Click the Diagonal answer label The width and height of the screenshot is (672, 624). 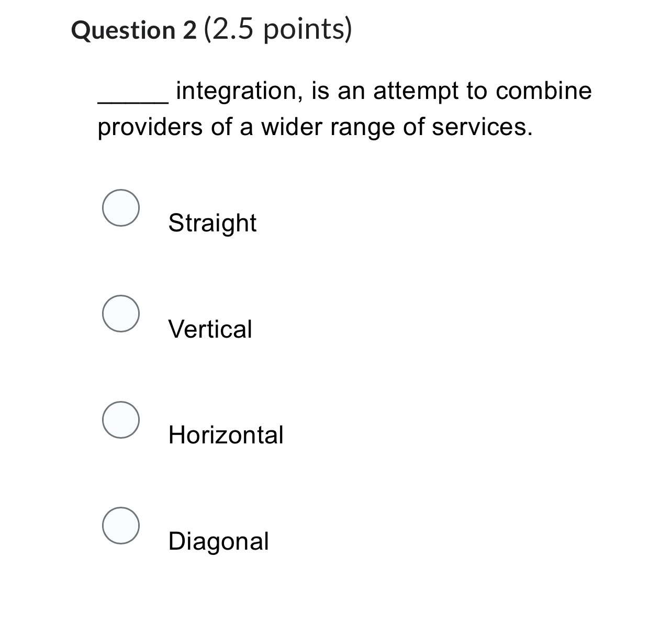[218, 541]
